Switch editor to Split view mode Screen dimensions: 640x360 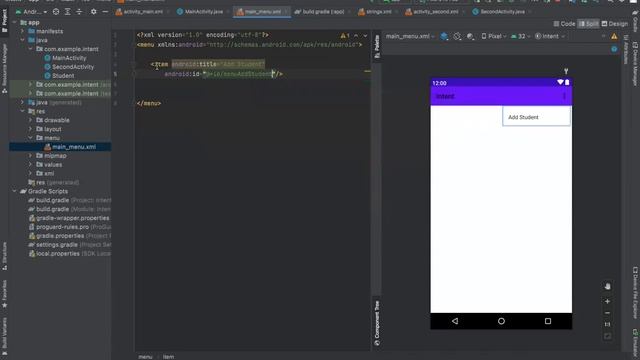pos(588,24)
